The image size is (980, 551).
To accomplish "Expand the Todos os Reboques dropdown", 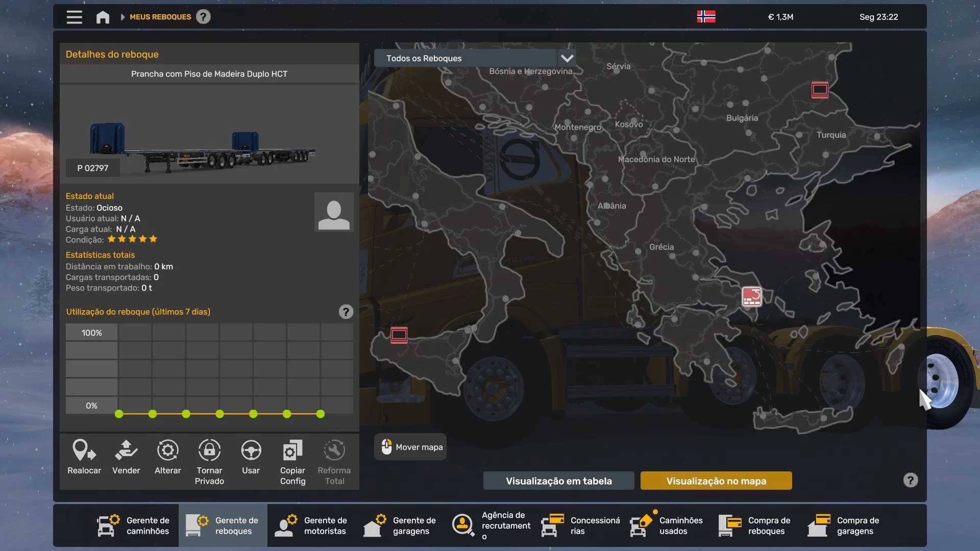I will click(x=567, y=58).
